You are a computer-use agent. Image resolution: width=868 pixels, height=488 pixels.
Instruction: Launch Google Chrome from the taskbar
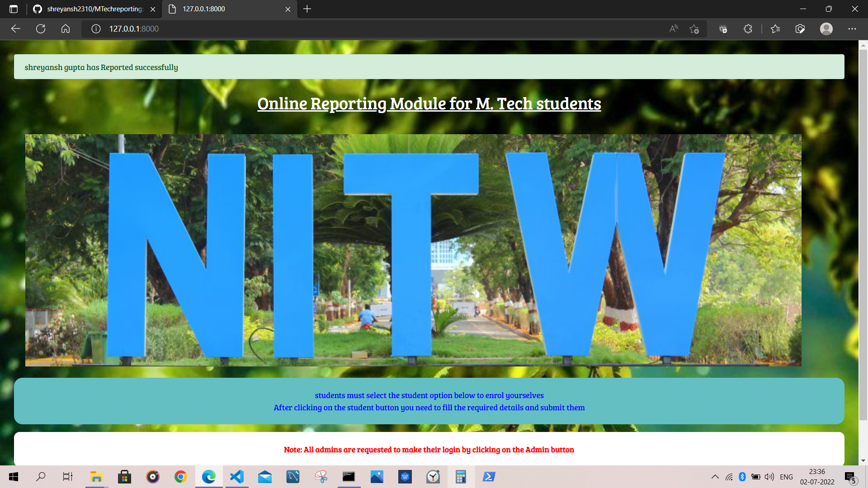pos(180,477)
